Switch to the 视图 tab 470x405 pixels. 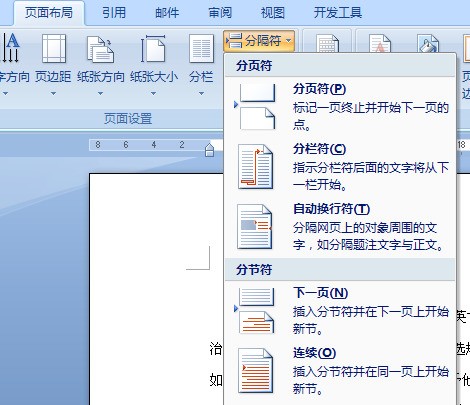click(x=273, y=13)
